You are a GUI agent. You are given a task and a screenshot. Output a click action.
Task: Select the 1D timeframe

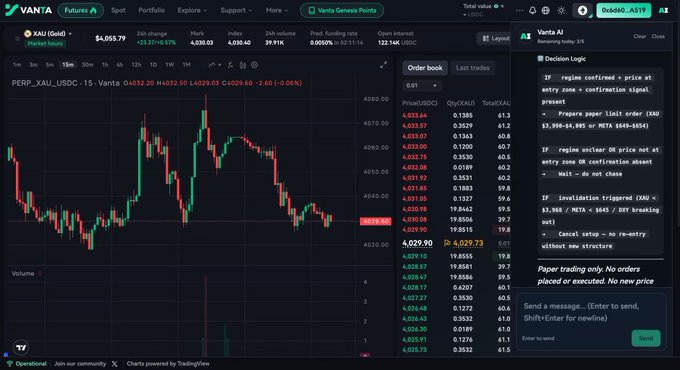153,65
